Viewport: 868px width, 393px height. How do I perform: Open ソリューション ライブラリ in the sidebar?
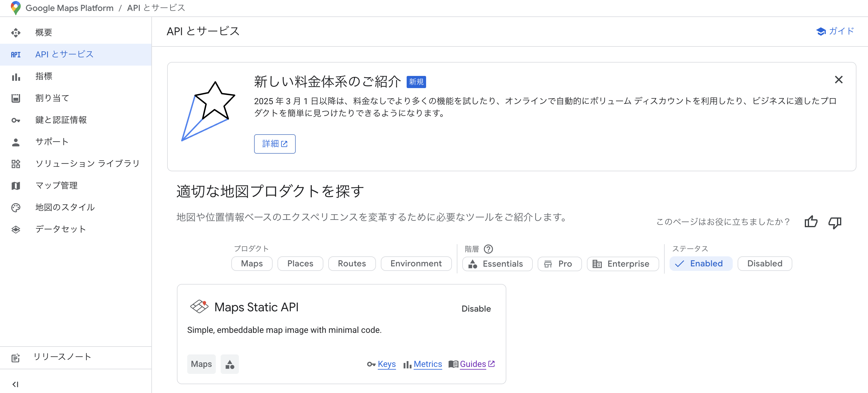87,163
